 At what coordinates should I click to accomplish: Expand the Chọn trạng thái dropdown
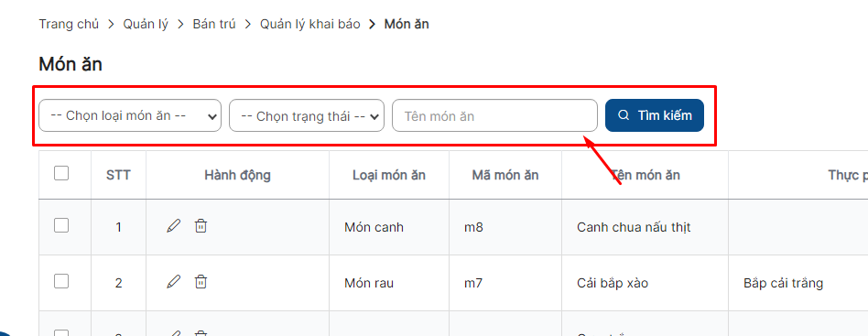tap(307, 115)
